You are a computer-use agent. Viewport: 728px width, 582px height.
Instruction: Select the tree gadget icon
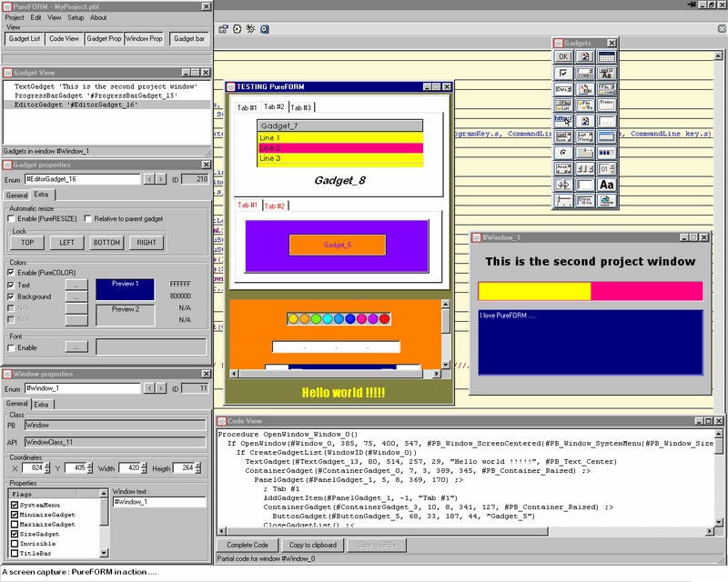[585, 200]
